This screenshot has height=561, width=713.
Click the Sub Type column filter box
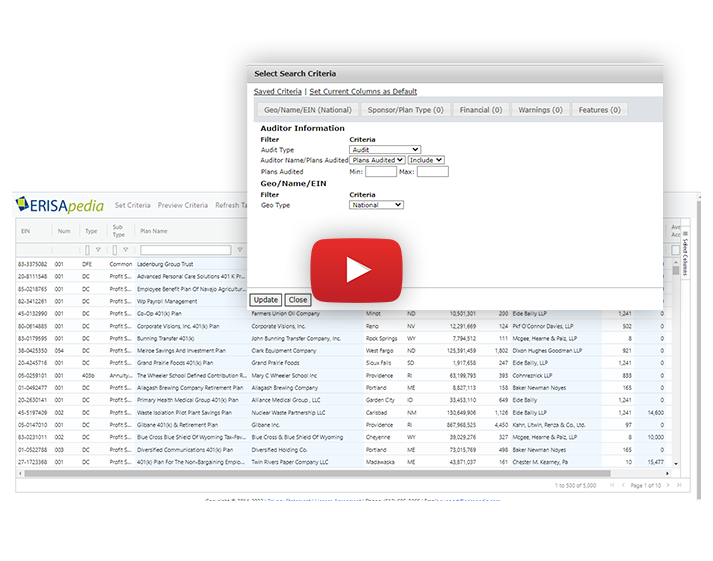pos(115,250)
